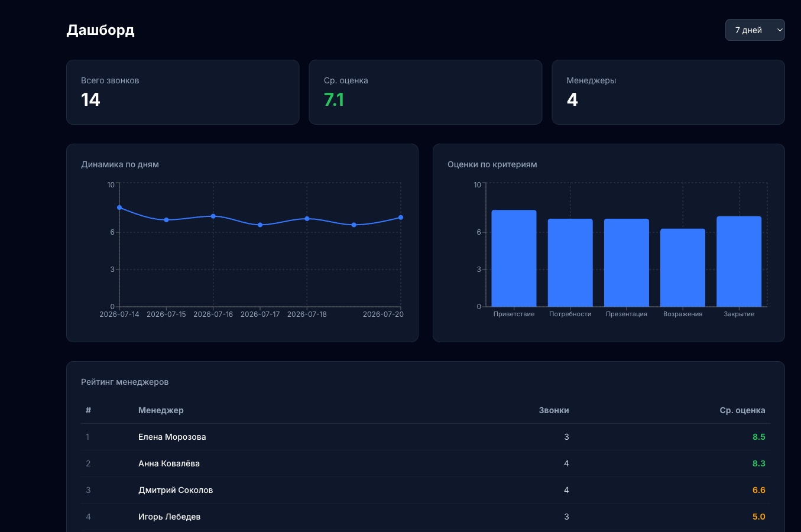Screen dimensions: 801x532
Task: Click the "Возражения" axis label
Action: tap(683, 314)
